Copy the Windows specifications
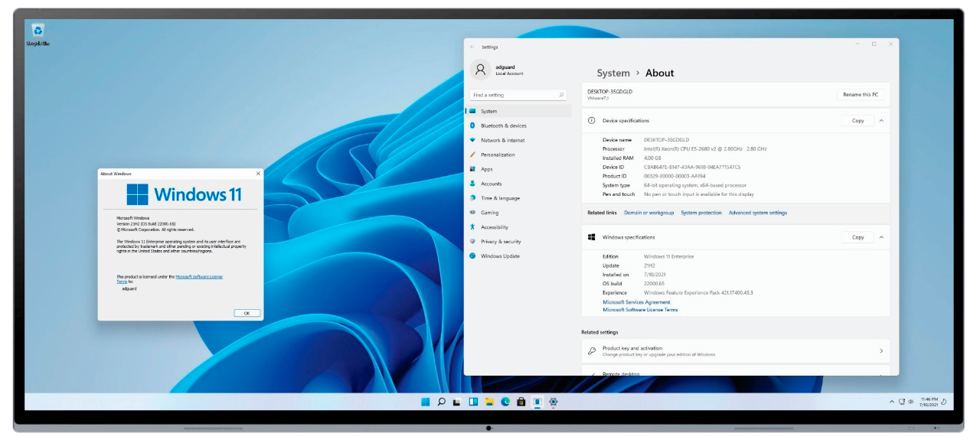This screenshot has height=443, width=980. 857,237
